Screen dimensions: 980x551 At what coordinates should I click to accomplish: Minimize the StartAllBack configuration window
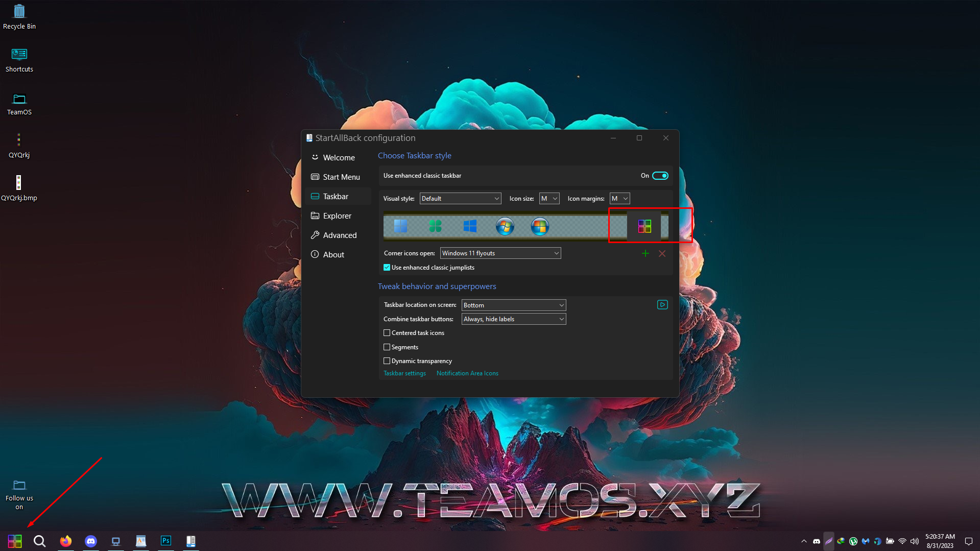(x=613, y=138)
